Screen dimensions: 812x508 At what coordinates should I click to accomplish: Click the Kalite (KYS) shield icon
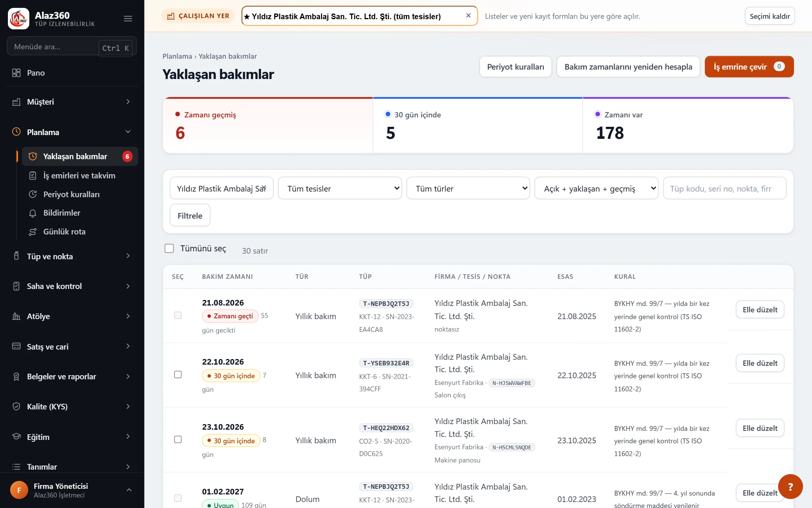point(16,406)
